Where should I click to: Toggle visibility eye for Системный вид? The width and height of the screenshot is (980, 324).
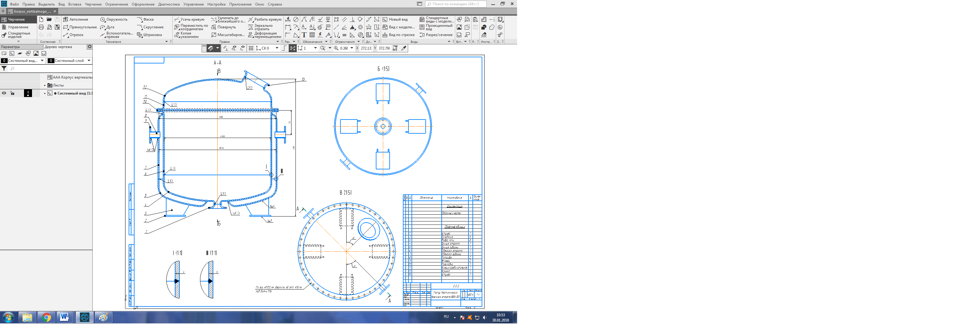coord(4,93)
